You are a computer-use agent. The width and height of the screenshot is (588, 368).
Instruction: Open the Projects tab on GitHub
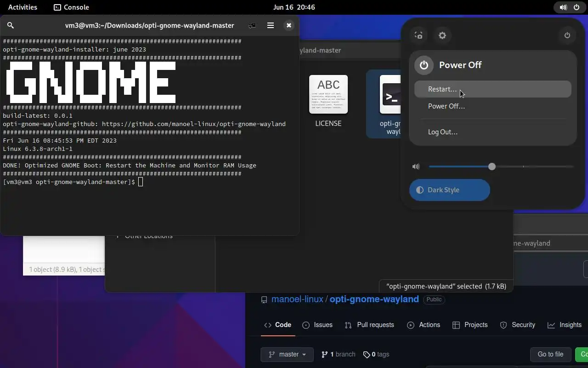pyautogui.click(x=470, y=325)
